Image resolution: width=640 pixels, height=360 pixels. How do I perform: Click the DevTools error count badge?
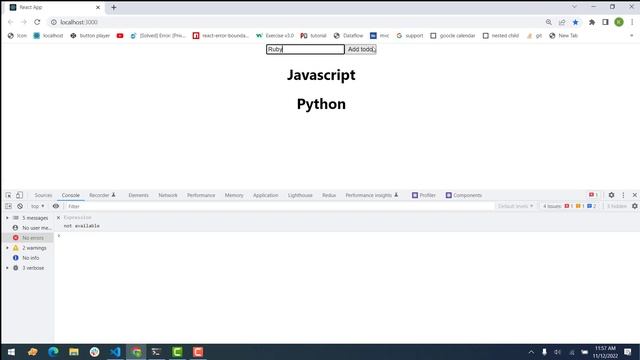coord(593,195)
